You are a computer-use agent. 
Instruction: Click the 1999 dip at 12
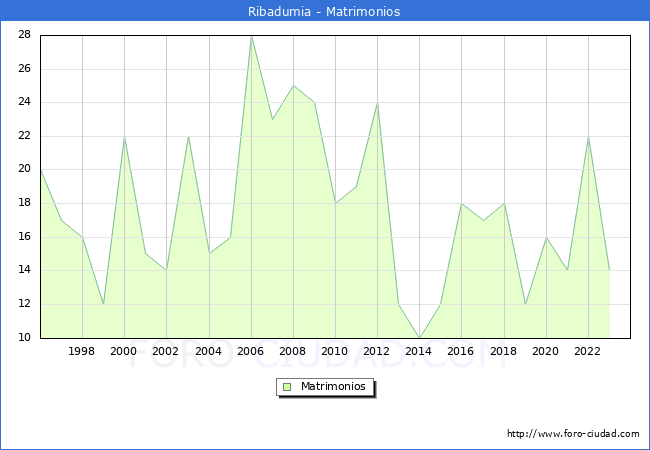pos(103,304)
